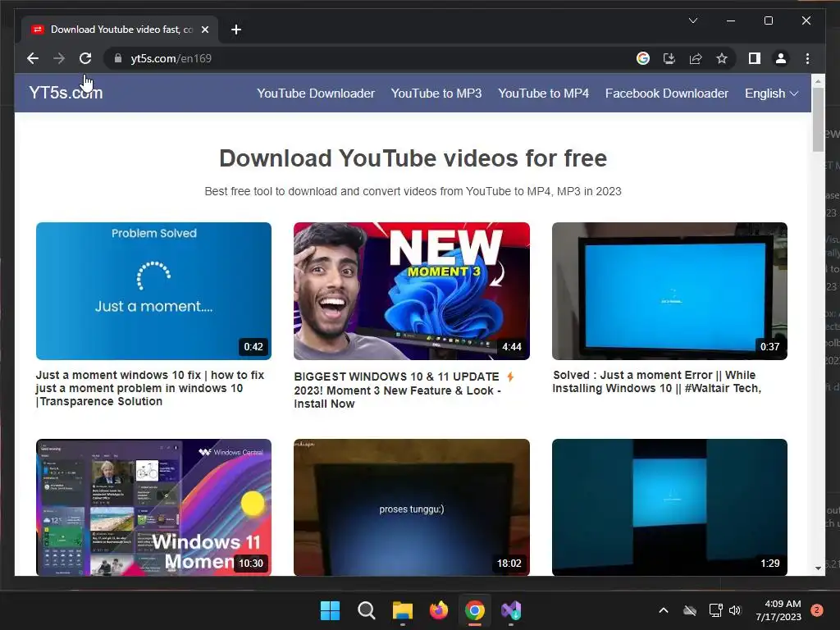Click the install app icon in address bar
Image resolution: width=840 pixels, height=630 pixels.
(669, 58)
